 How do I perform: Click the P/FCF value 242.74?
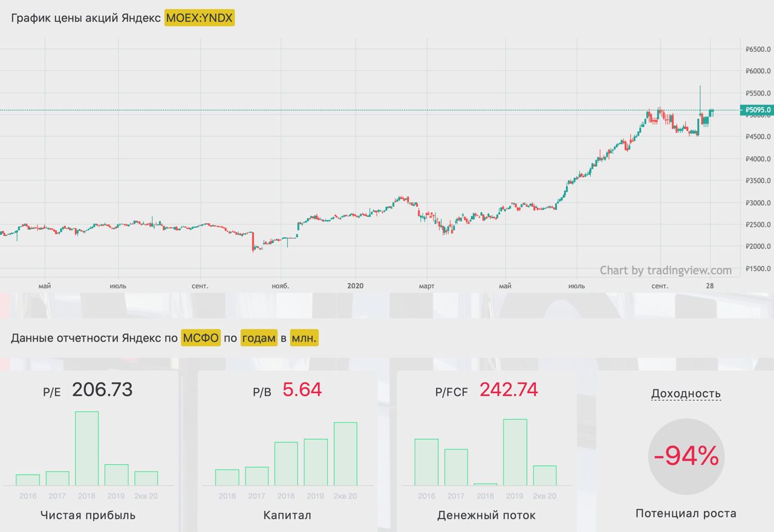(509, 390)
